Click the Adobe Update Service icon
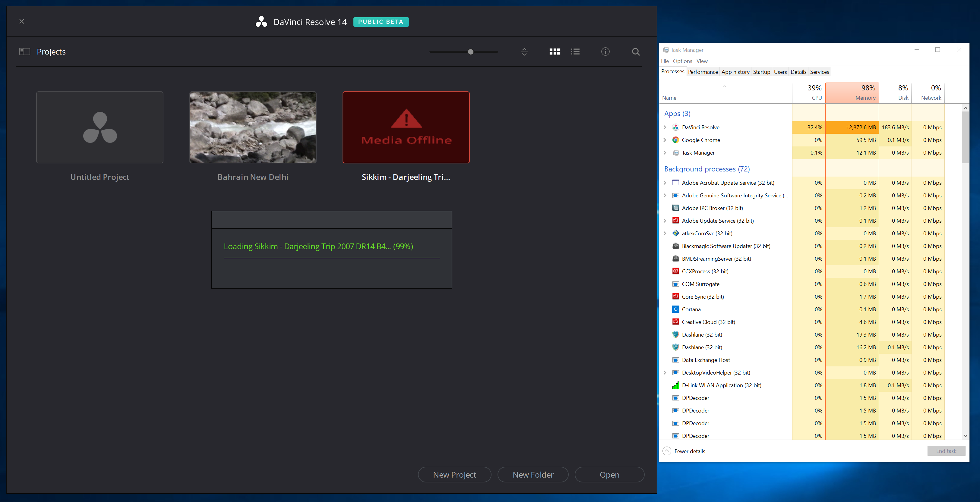Image resolution: width=980 pixels, height=502 pixels. [x=675, y=221]
